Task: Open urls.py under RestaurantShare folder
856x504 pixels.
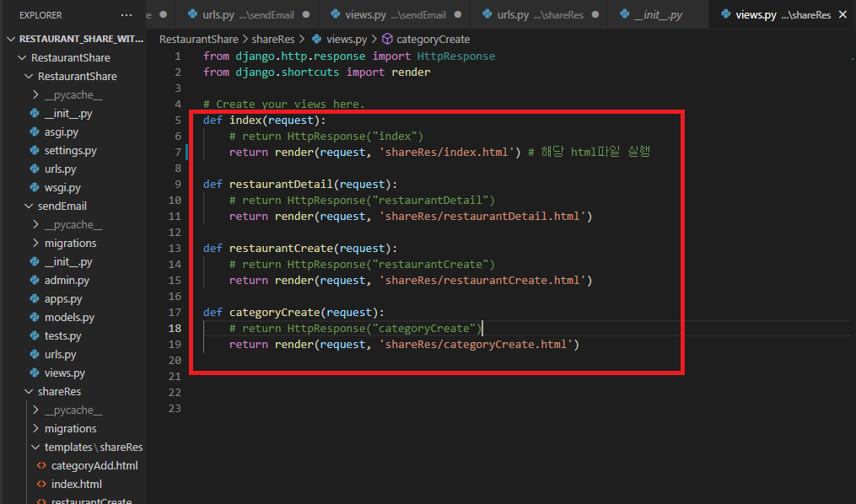Action: [x=60, y=169]
